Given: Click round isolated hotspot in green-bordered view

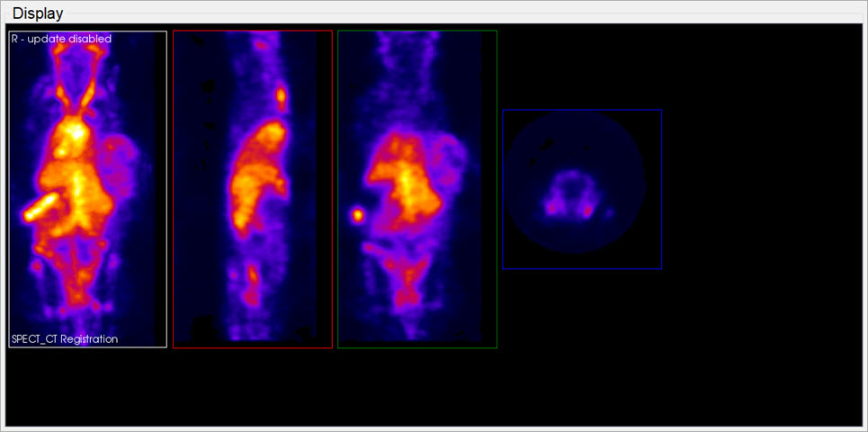Looking at the screenshot, I should tap(358, 215).
